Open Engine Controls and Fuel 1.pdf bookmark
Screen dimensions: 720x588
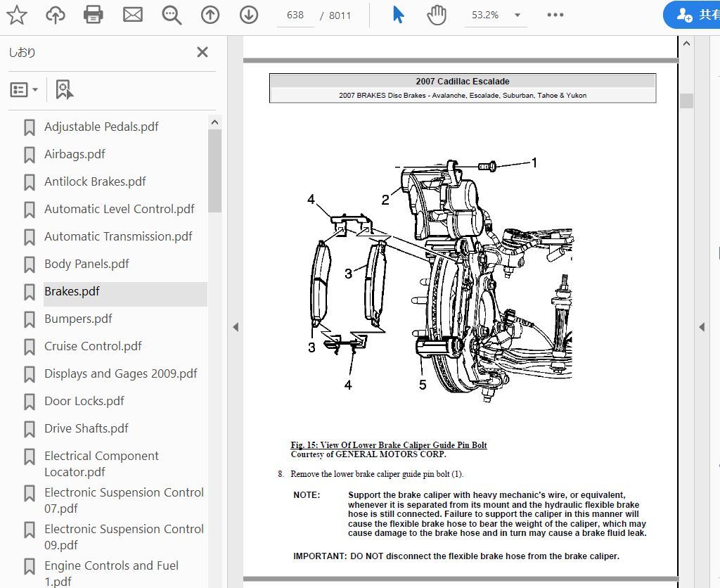[111, 573]
